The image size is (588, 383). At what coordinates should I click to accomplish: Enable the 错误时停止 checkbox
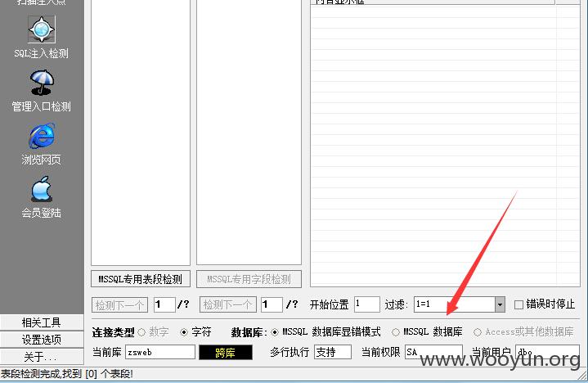[x=518, y=304]
